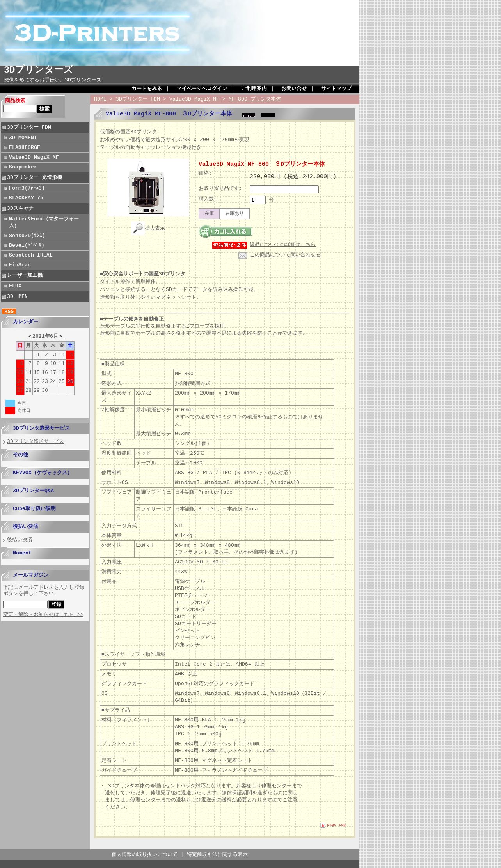The width and height of the screenshot is (501, 868).
Task: Click the Moment sidebar heading
Action: point(22,553)
